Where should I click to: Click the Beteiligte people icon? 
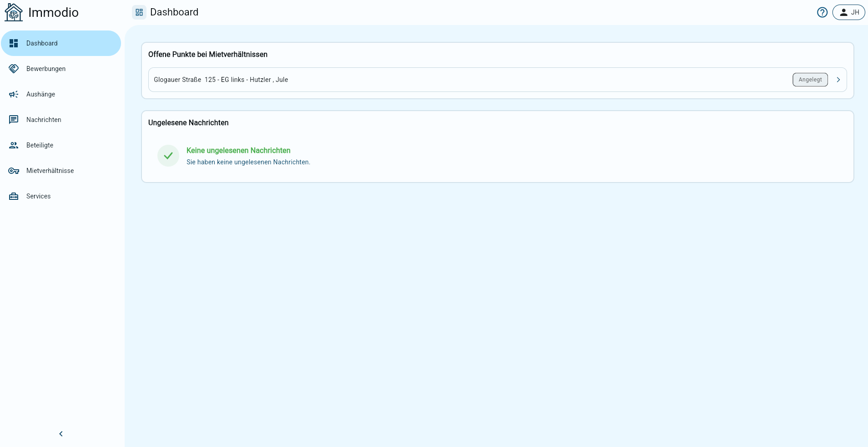[14, 145]
